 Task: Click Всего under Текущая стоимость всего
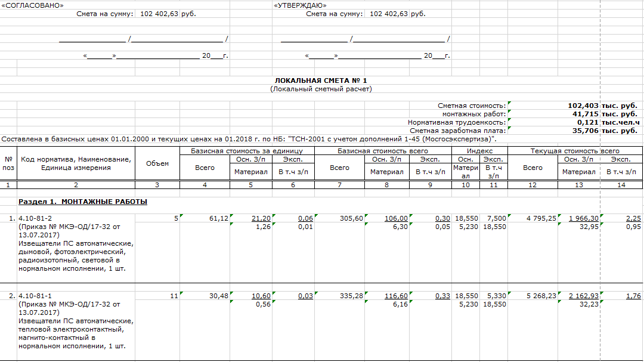click(x=532, y=168)
